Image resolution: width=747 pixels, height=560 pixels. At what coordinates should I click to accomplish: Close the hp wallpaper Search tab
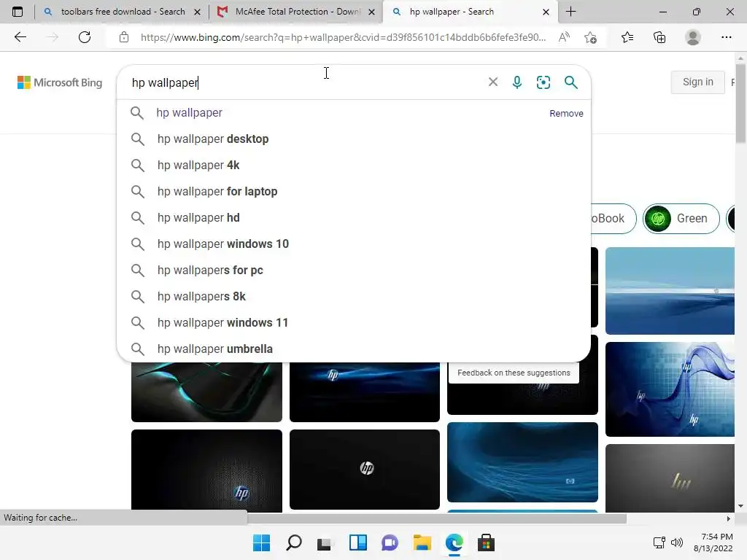click(546, 12)
